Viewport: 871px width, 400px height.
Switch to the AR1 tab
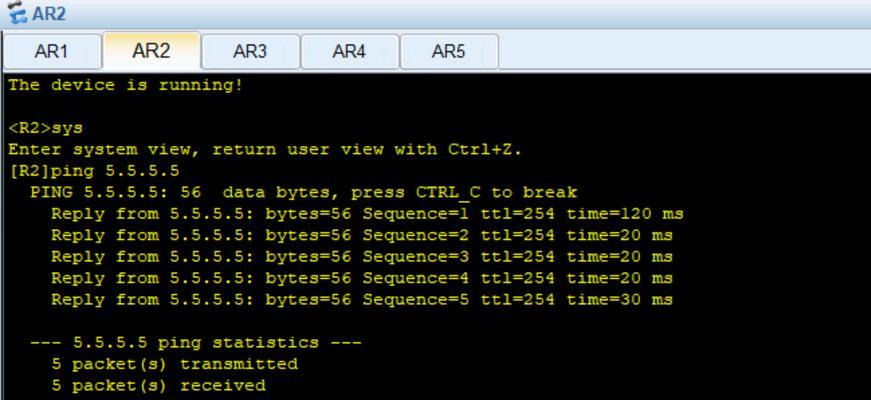pos(52,52)
